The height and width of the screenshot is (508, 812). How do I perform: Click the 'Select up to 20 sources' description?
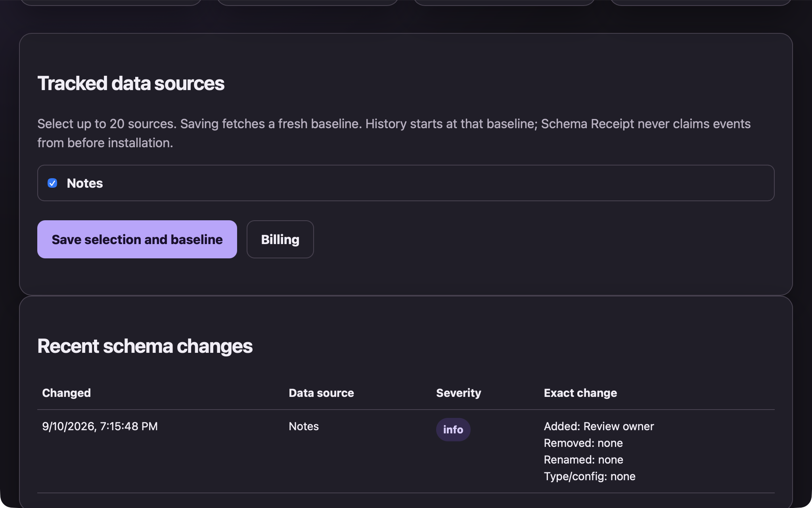pos(394,133)
